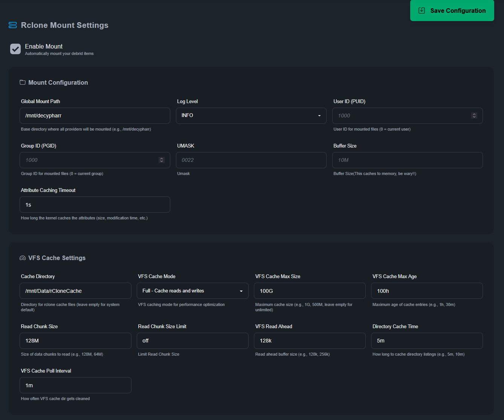Click the VFS Cache Settings heading
The width and height of the screenshot is (504, 420).
(57, 258)
